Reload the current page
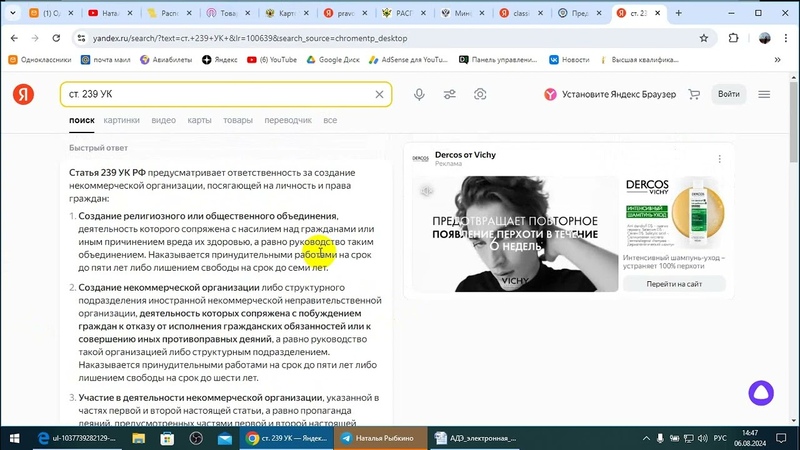This screenshot has width=800, height=450. point(56,38)
